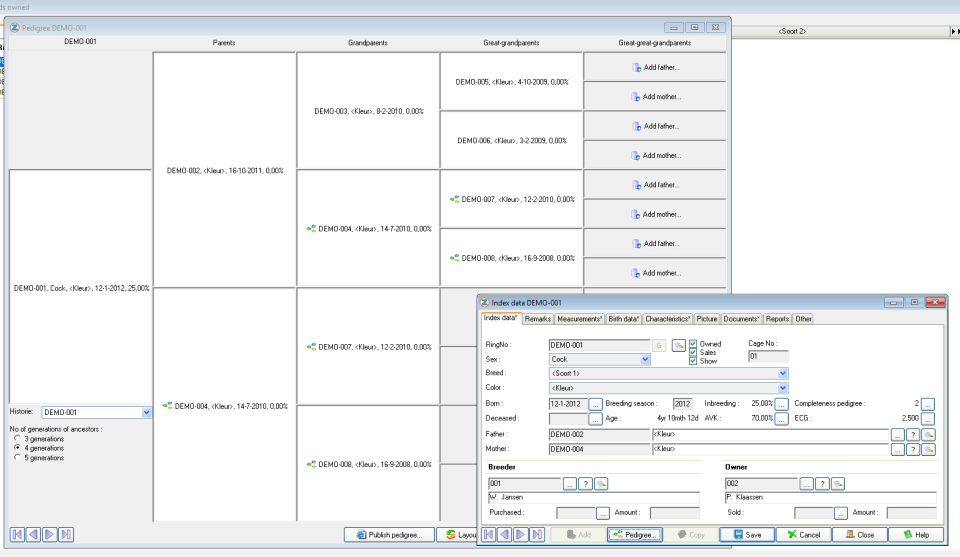Screen dimensions: 960x557
Task: Click pedigree icon beside DEMO-008 great-grandparent, 16-9-2008
Action: (455, 258)
